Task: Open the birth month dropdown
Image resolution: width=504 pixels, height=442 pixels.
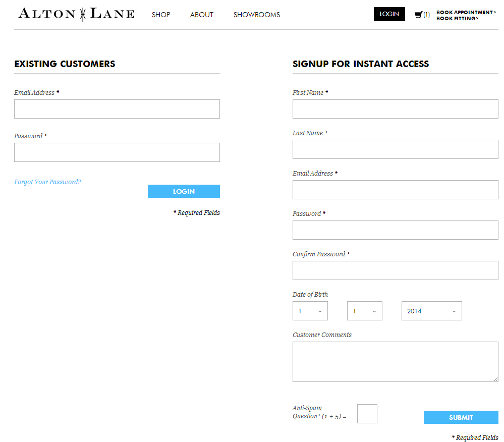Action: coord(310,311)
